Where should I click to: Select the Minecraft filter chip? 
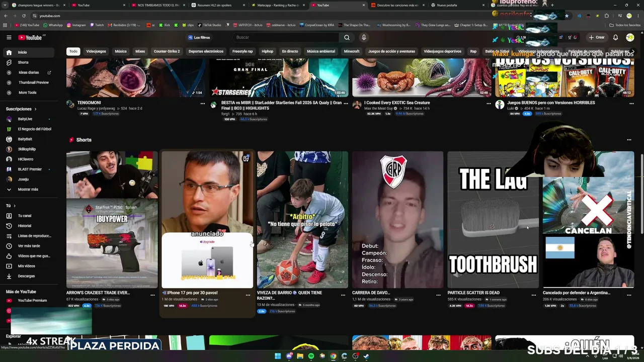(352, 51)
